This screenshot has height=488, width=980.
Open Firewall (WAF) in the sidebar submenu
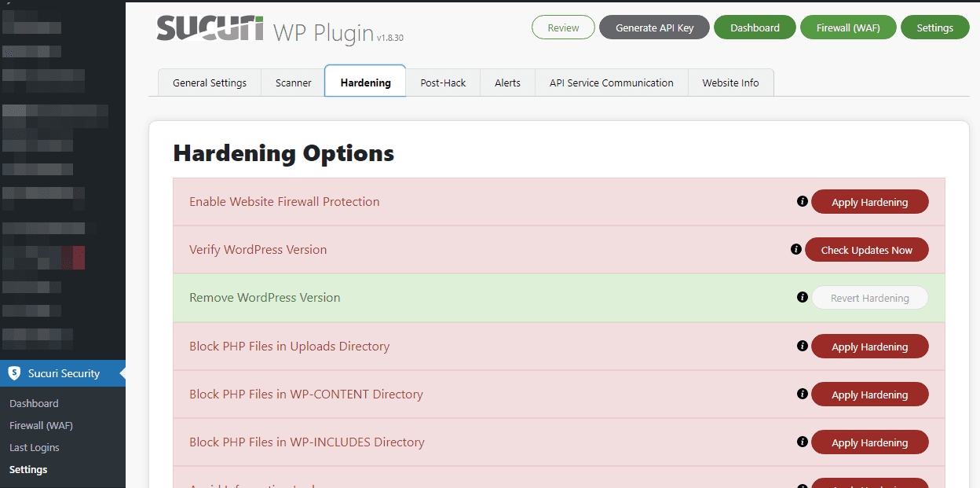click(x=41, y=425)
